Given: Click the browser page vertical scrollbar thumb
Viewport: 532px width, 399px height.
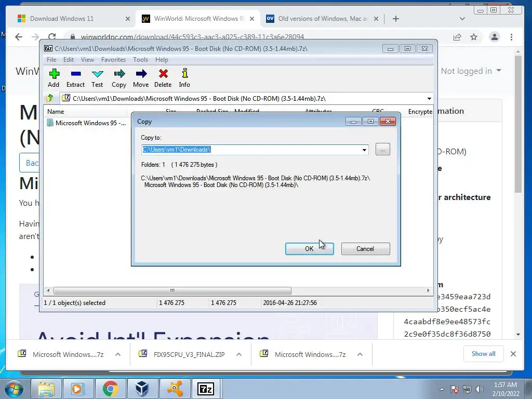Looking at the screenshot, I should point(518,124).
